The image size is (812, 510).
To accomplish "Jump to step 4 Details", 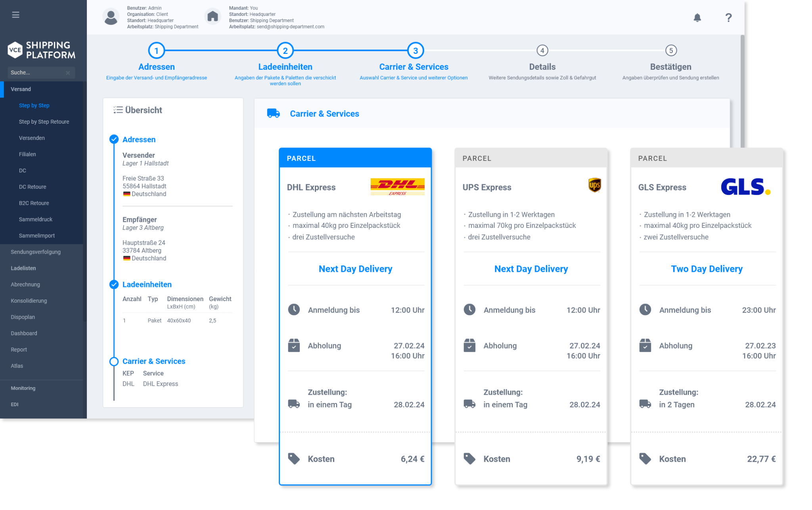I will point(542,50).
